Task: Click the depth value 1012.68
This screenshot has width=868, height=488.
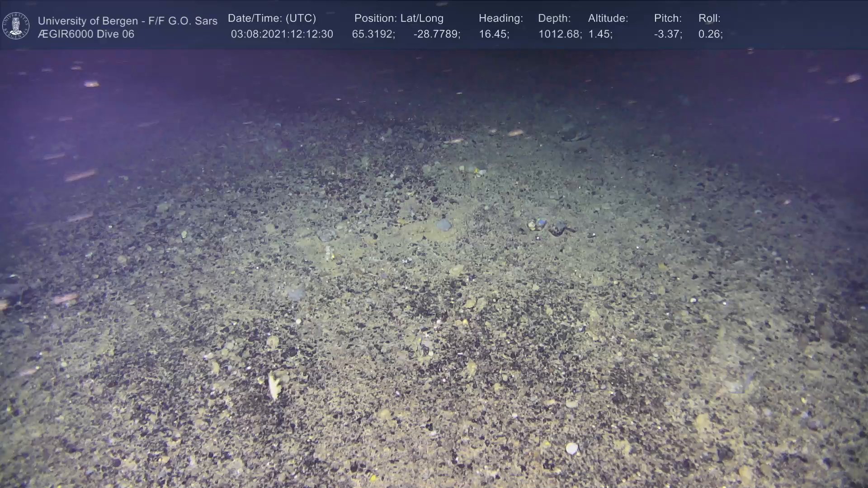Action: coord(559,34)
